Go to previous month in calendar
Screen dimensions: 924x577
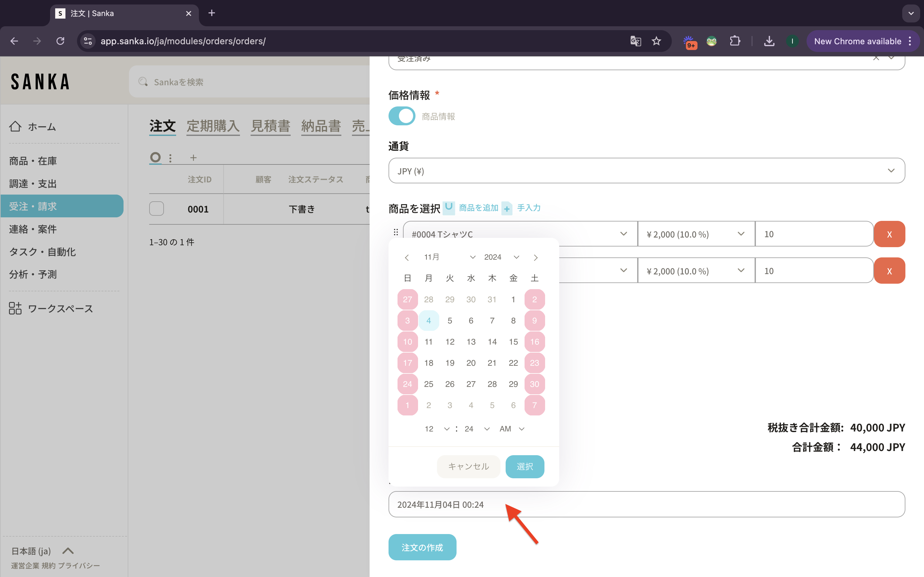pos(406,258)
